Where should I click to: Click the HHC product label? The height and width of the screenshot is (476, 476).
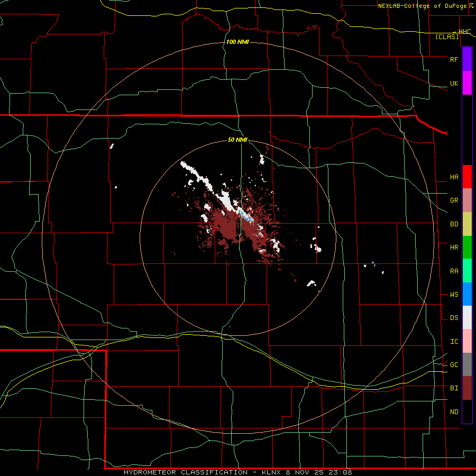[x=464, y=32]
